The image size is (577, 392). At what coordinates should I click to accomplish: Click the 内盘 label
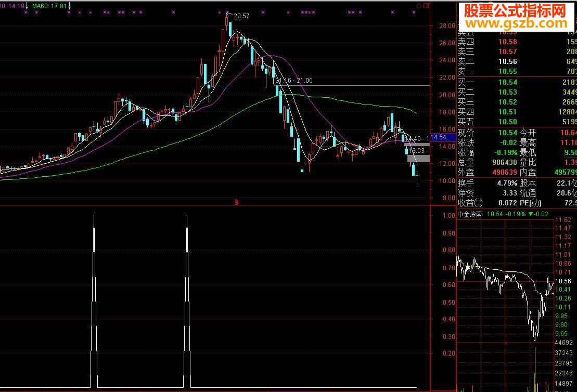[528, 173]
